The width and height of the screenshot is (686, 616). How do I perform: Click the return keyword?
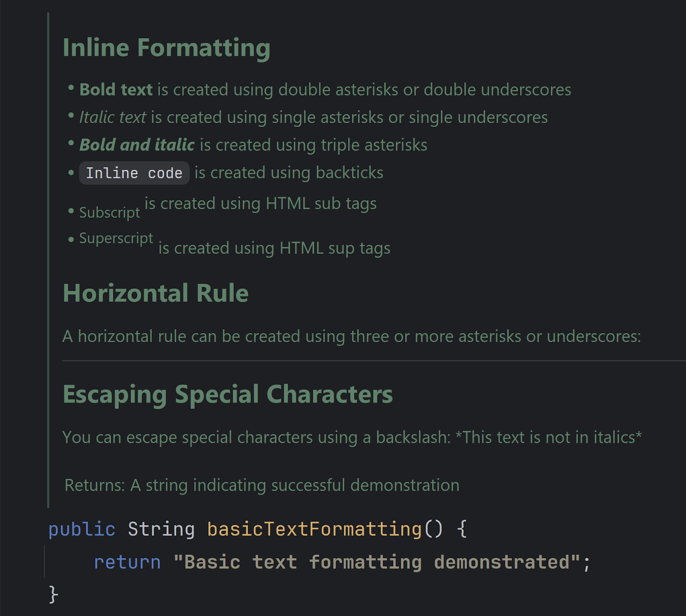127,562
